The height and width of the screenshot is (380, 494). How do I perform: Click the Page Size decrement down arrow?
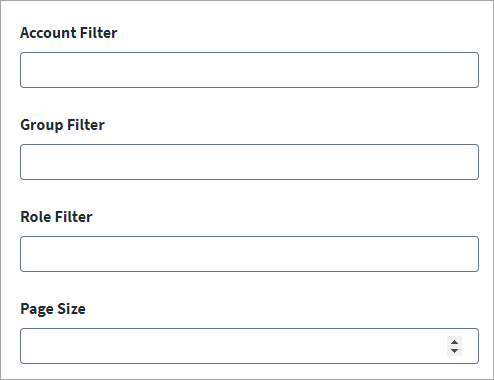pyautogui.click(x=454, y=351)
